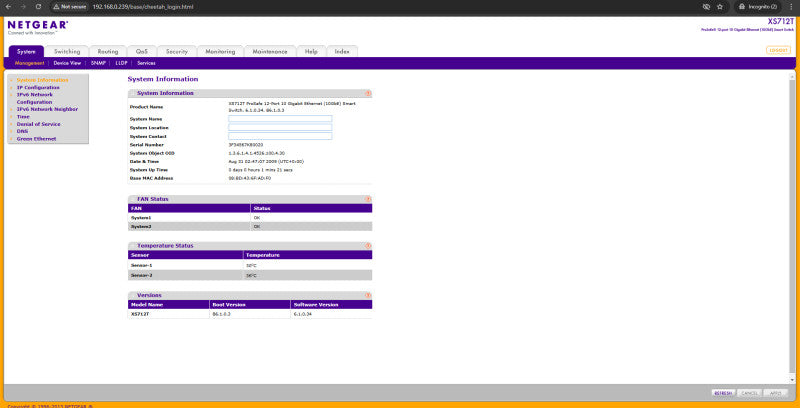Open help for System Information section

[368, 93]
